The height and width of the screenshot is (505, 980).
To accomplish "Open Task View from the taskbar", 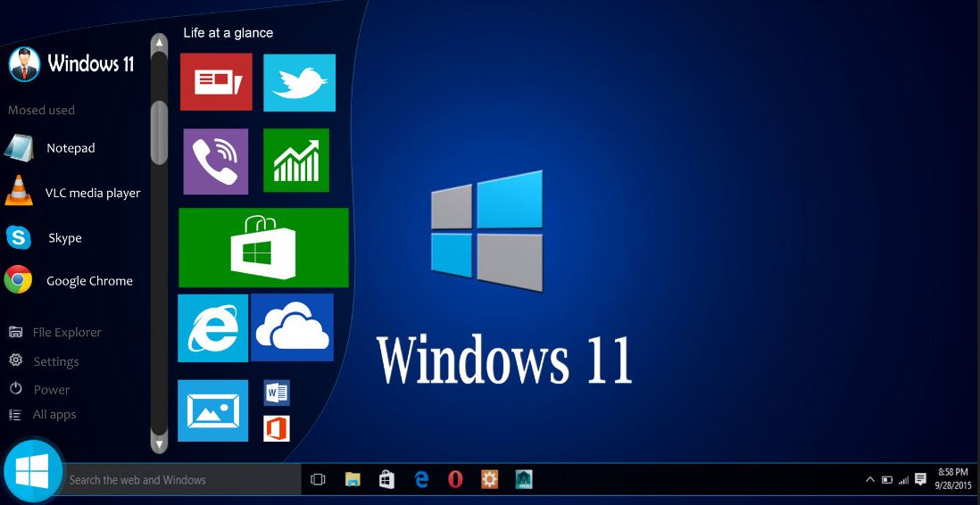I will point(318,480).
